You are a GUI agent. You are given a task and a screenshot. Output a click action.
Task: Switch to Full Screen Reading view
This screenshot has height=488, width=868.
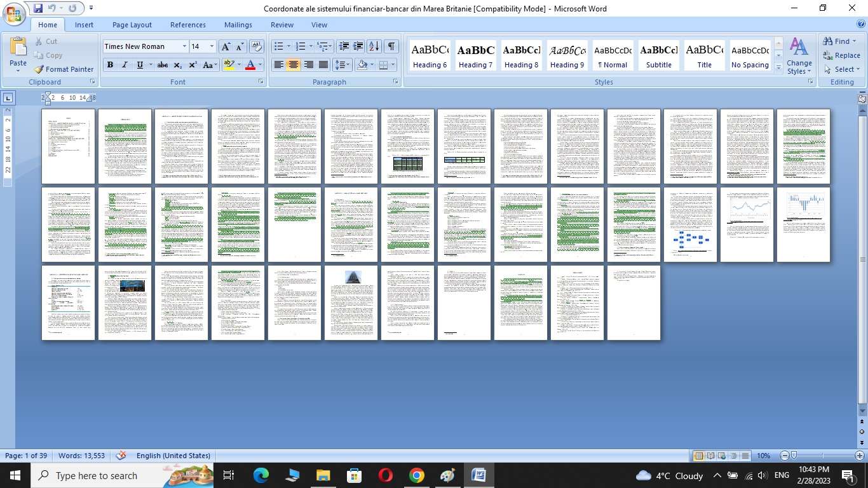click(710, 456)
